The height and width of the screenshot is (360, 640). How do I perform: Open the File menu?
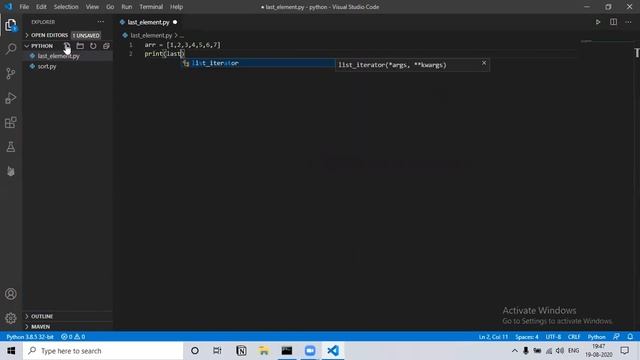coord(24,7)
